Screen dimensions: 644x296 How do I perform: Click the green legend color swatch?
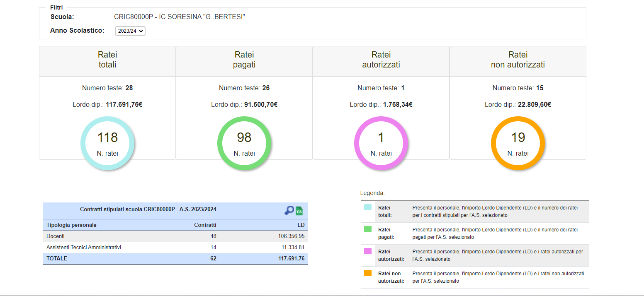(367, 229)
